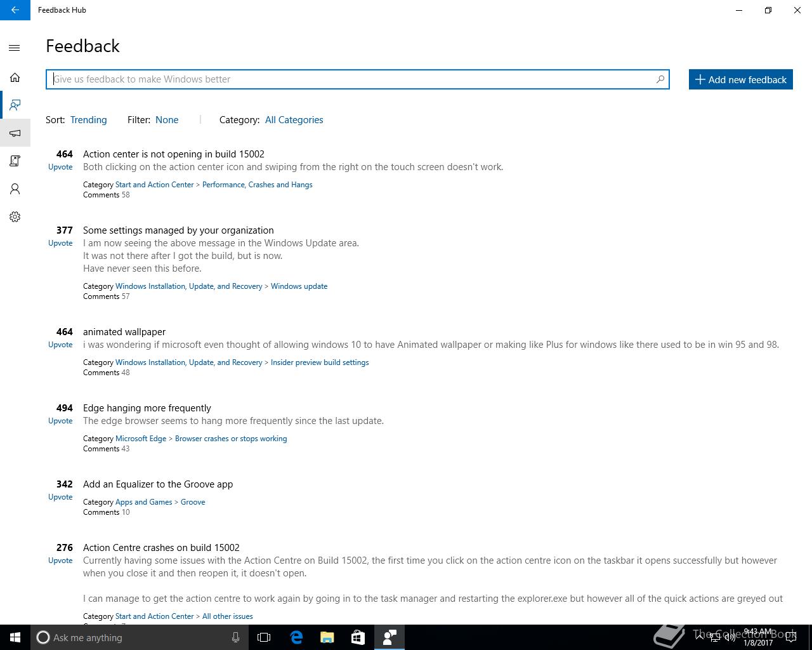Click 'Browser crashes or stops working' link

(231, 439)
